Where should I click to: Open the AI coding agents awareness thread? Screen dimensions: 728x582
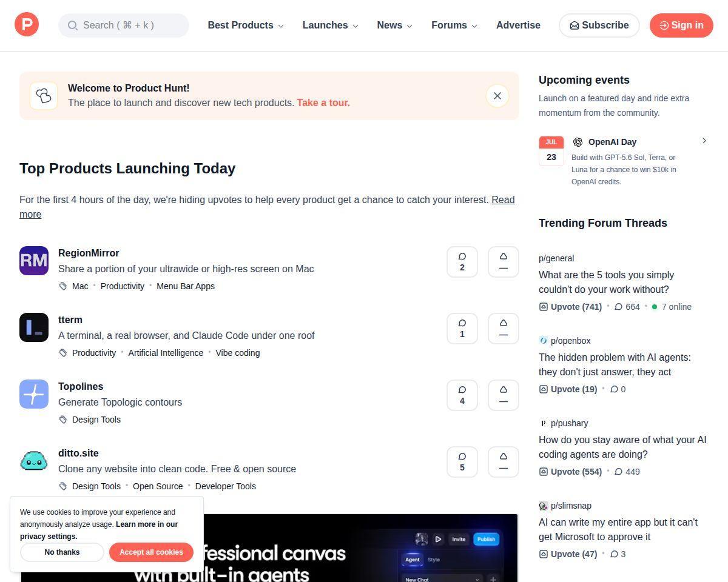coord(622,447)
